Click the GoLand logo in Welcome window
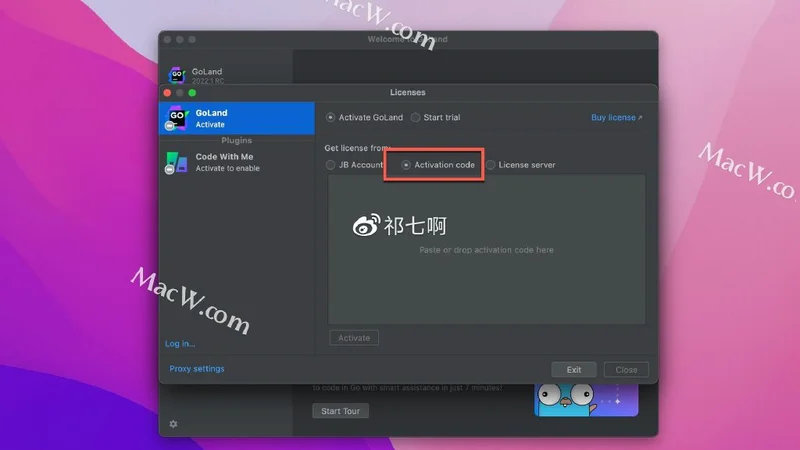 click(177, 75)
